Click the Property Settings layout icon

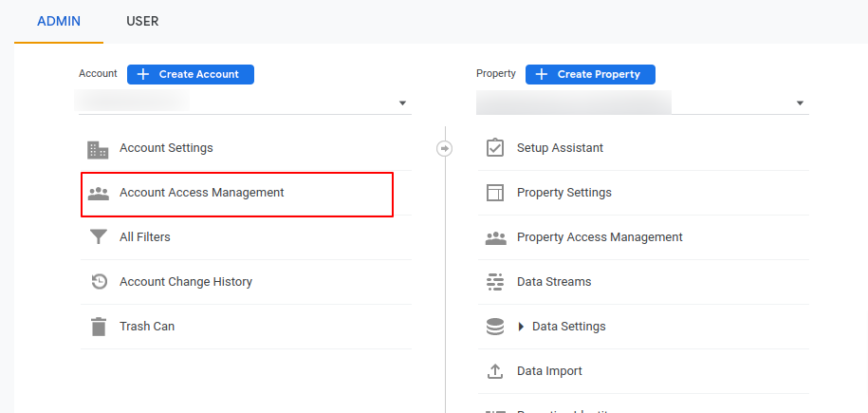pyautogui.click(x=495, y=193)
